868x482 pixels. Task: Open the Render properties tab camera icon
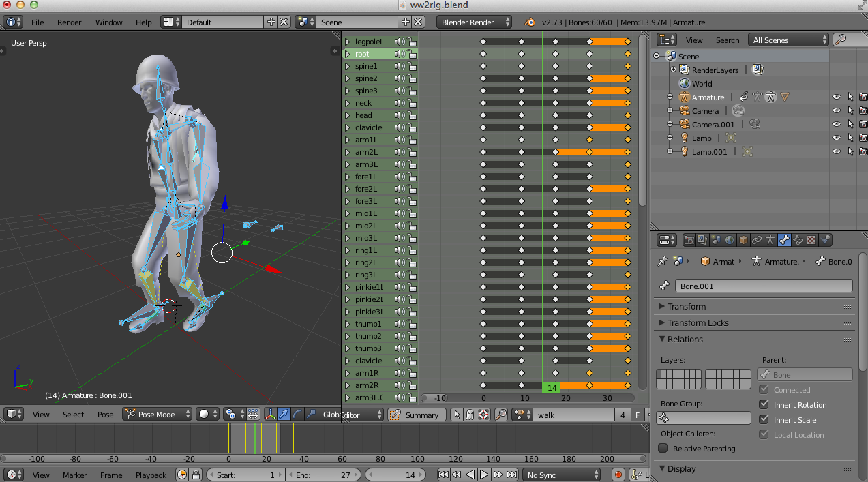click(689, 240)
